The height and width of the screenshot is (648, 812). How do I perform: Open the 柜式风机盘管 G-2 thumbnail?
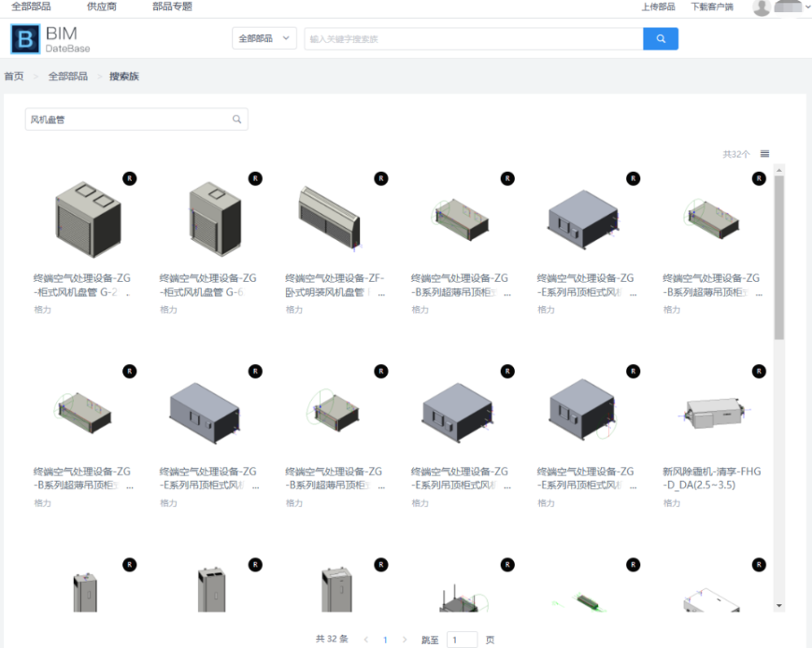point(88,218)
